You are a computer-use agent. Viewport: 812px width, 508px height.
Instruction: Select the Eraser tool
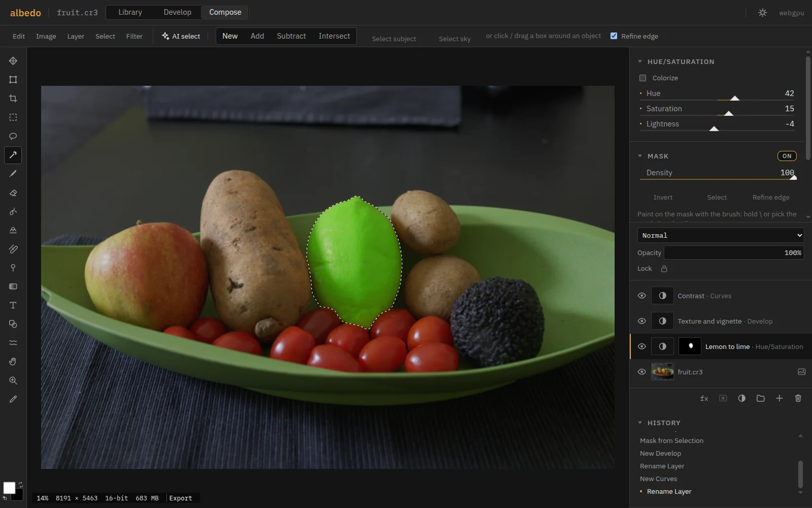pos(13,193)
